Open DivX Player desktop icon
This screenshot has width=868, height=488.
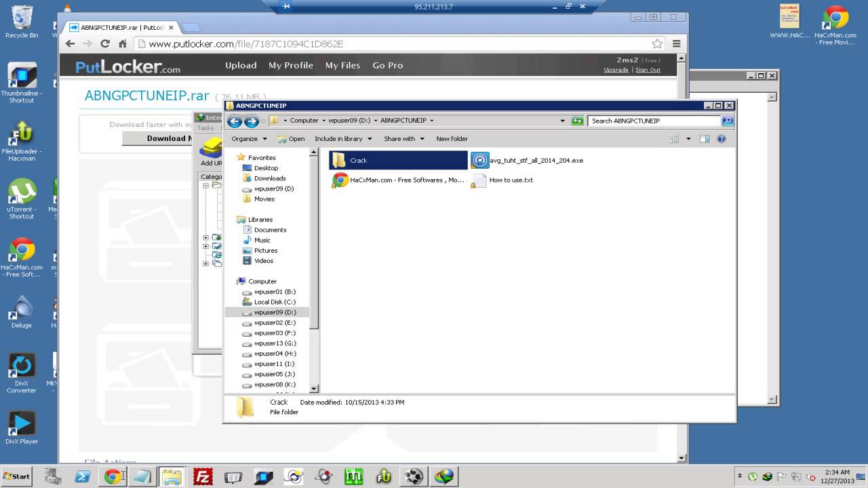(22, 427)
